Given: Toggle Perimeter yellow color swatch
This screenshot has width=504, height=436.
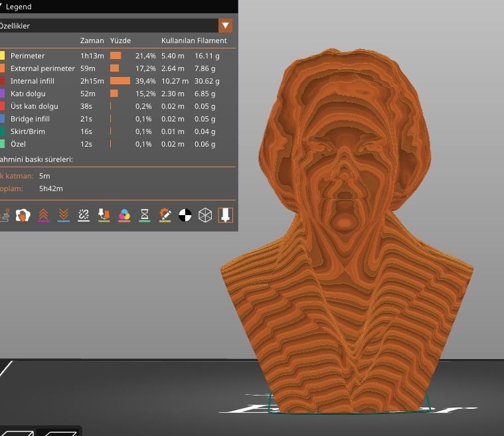Looking at the screenshot, I should click(2, 56).
